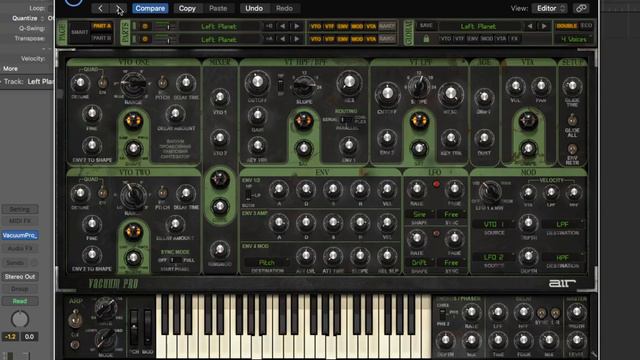Viewport: 640px width, 360px height.
Task: Click the VTO ONE delay time knob
Action: click(x=186, y=83)
